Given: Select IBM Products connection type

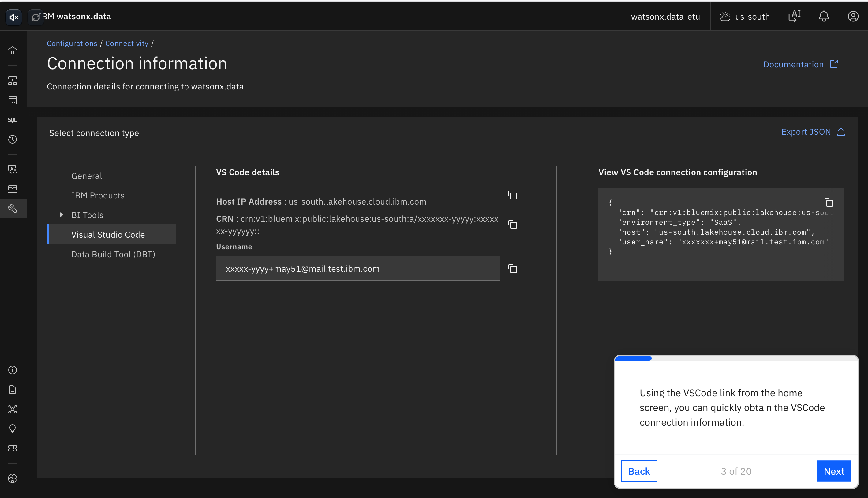Looking at the screenshot, I should pyautogui.click(x=98, y=195).
